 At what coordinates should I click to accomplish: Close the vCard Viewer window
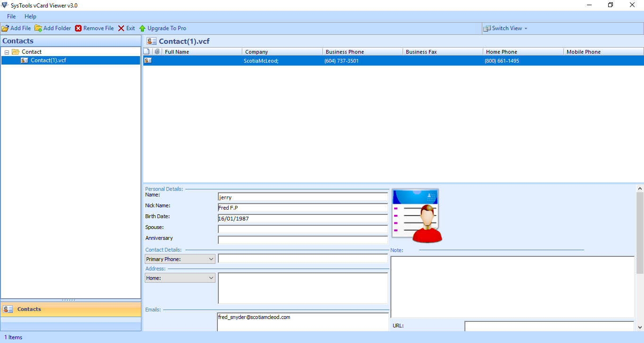[x=632, y=5]
